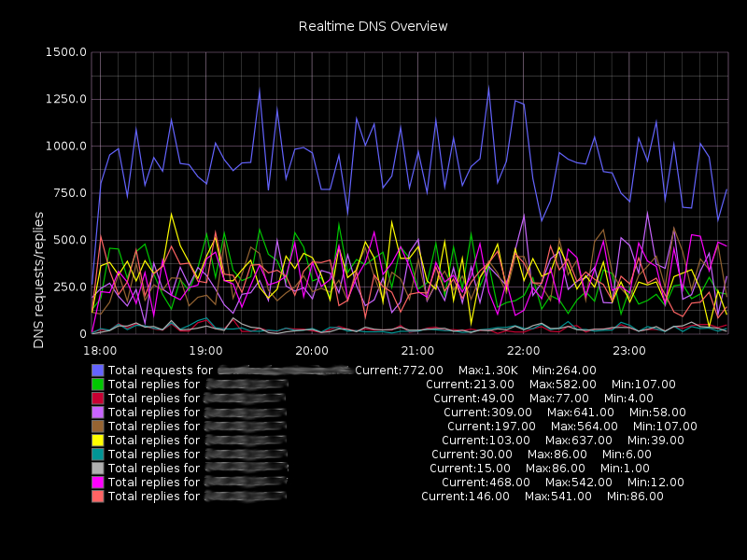The height and width of the screenshot is (560, 747).
Task: Click the 20:00 time axis label
Action: [312, 351]
